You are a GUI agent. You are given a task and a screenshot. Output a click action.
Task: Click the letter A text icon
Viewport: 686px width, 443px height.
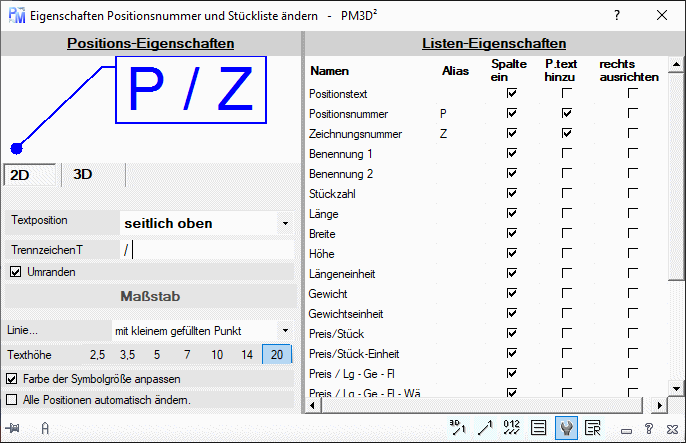45,428
